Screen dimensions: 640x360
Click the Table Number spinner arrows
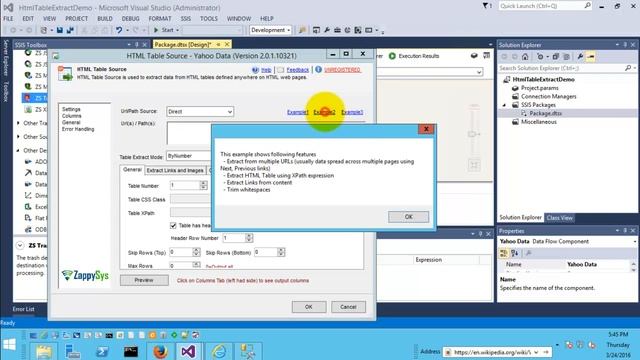(203, 186)
